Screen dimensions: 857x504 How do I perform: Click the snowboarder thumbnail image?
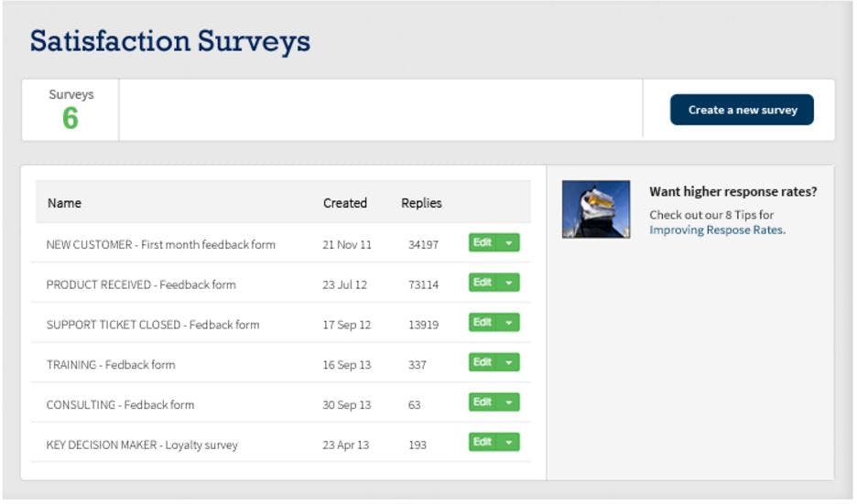[596, 209]
